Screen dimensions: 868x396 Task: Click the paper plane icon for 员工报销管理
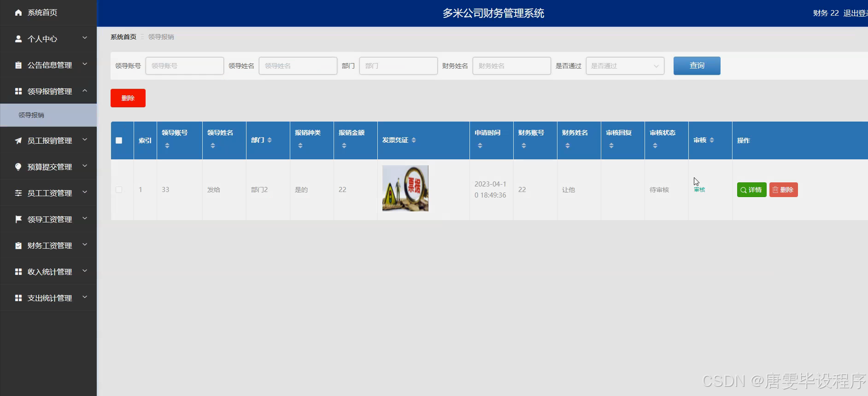pyautogui.click(x=18, y=140)
